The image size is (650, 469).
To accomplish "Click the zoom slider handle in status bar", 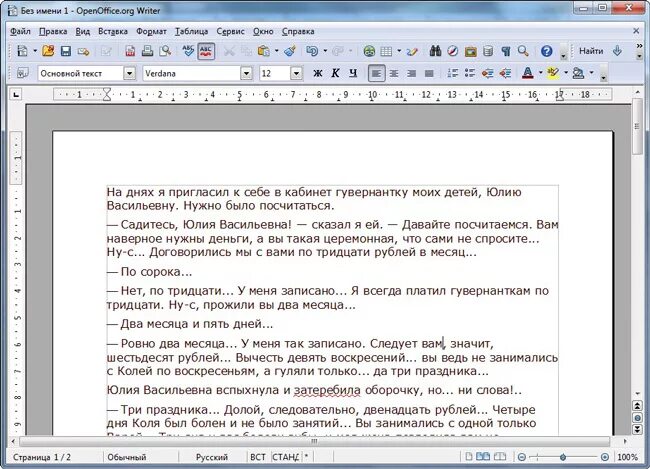I will (x=563, y=457).
